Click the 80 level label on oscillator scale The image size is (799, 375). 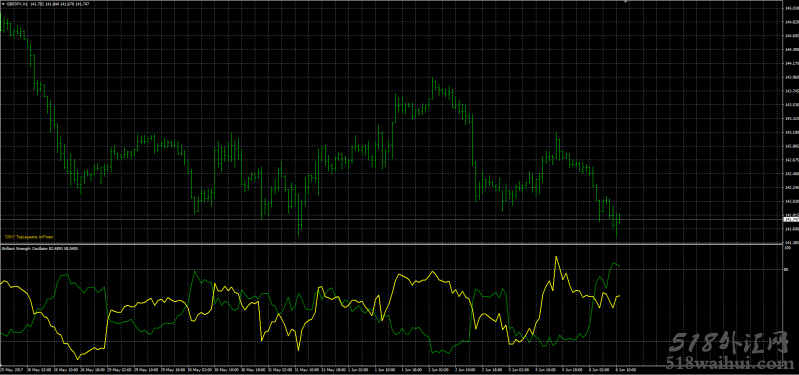point(786,270)
